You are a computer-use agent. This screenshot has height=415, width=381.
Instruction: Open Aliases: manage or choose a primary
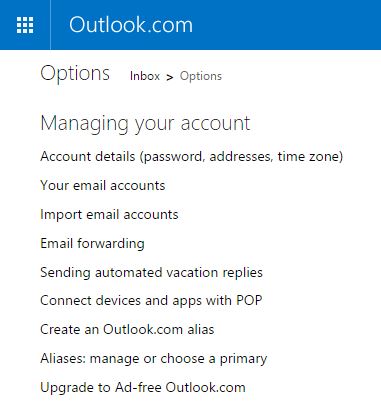pyautogui.click(x=154, y=359)
